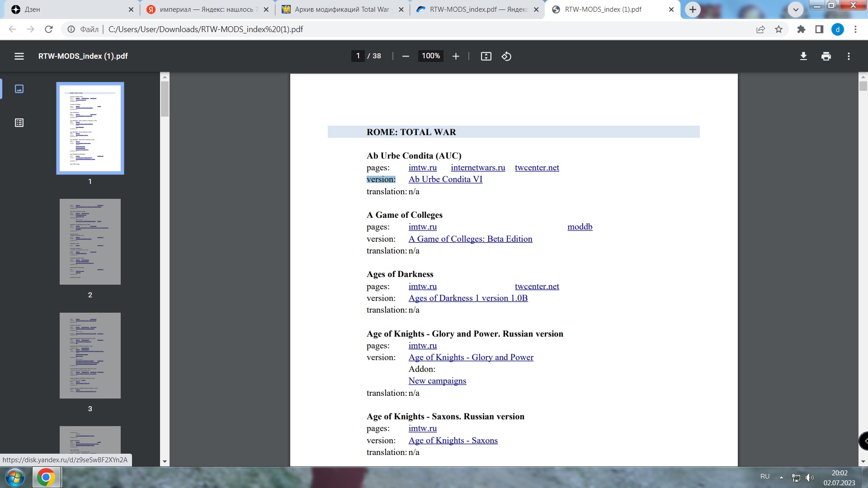Image resolution: width=868 pixels, height=488 pixels.
Task: Print the PDF document
Action: [826, 56]
